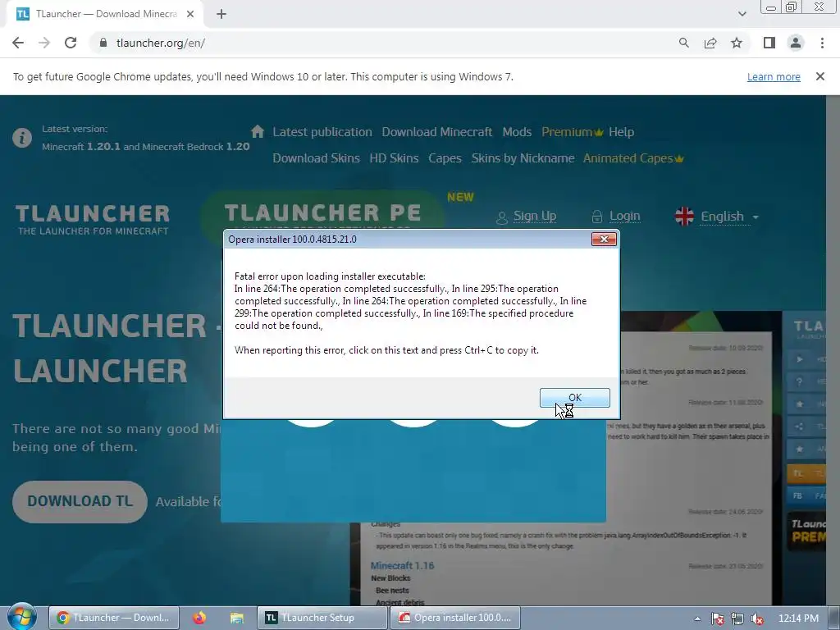Open the Premium menu item
The image size is (840, 630).
coord(572,132)
